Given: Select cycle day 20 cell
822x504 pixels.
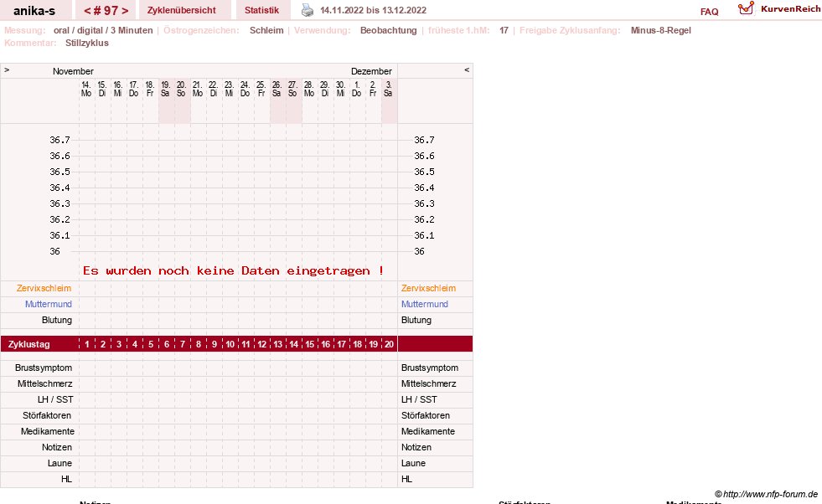Looking at the screenshot, I should tap(389, 344).
